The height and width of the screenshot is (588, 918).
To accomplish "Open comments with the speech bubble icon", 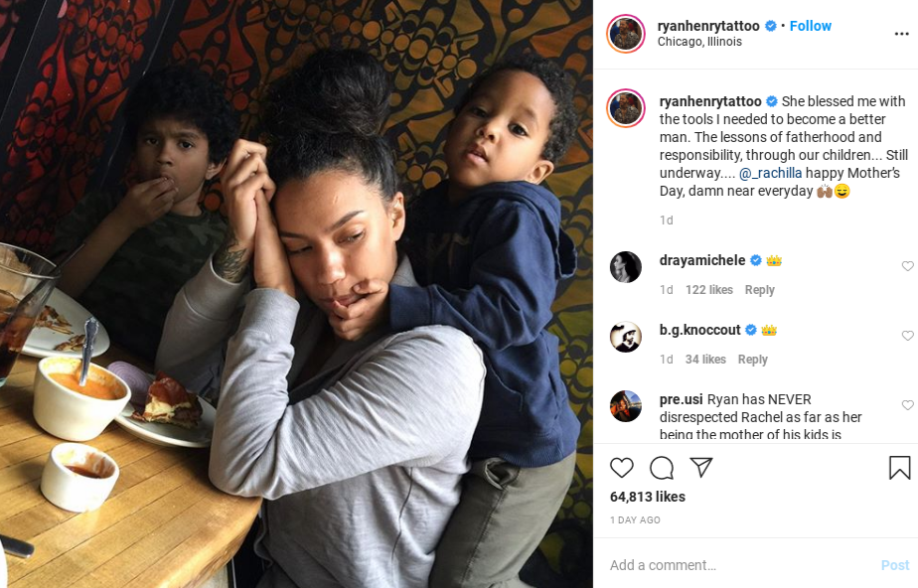I will [662, 468].
